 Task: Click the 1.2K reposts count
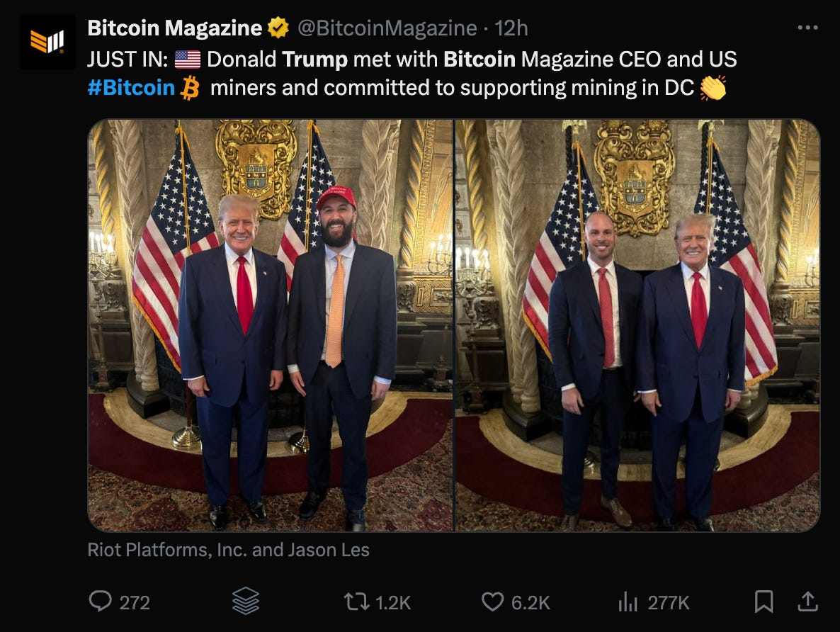coord(393,602)
